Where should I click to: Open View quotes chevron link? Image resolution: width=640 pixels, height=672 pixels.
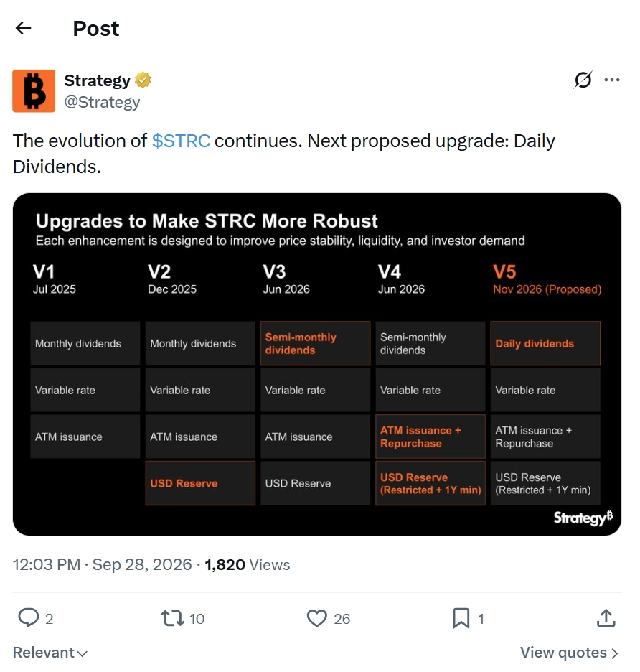(x=569, y=653)
